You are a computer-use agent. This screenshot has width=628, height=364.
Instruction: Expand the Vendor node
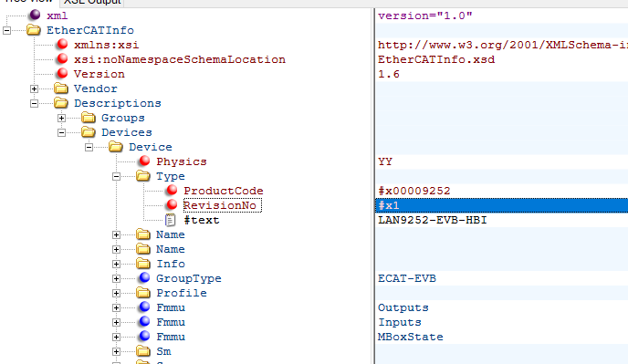click(34, 88)
